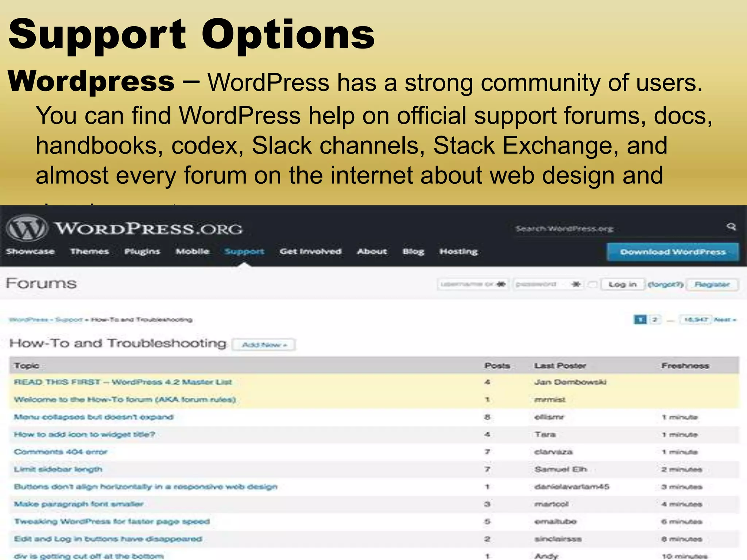Click the Freshness column header

coord(685,366)
